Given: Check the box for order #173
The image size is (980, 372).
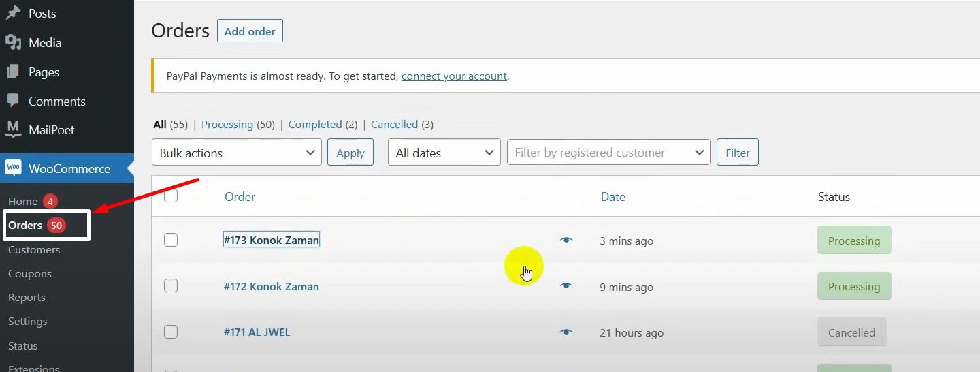Looking at the screenshot, I should point(171,240).
